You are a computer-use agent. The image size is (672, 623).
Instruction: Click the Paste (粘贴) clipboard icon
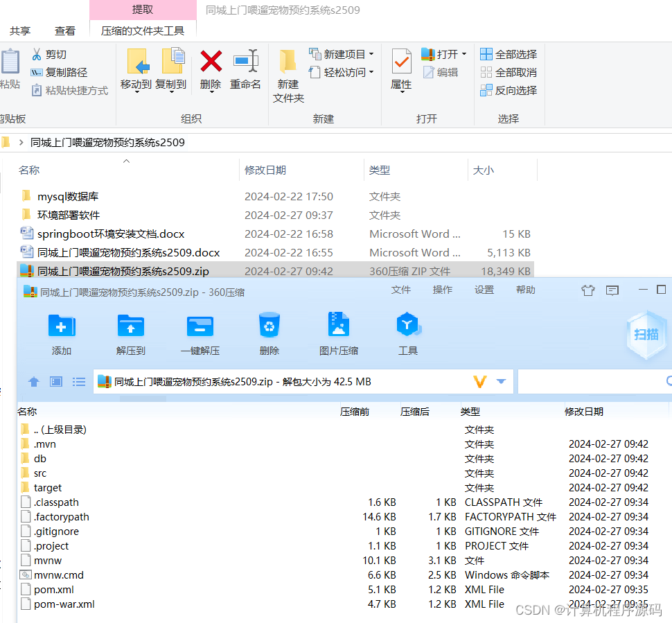[x=10, y=62]
